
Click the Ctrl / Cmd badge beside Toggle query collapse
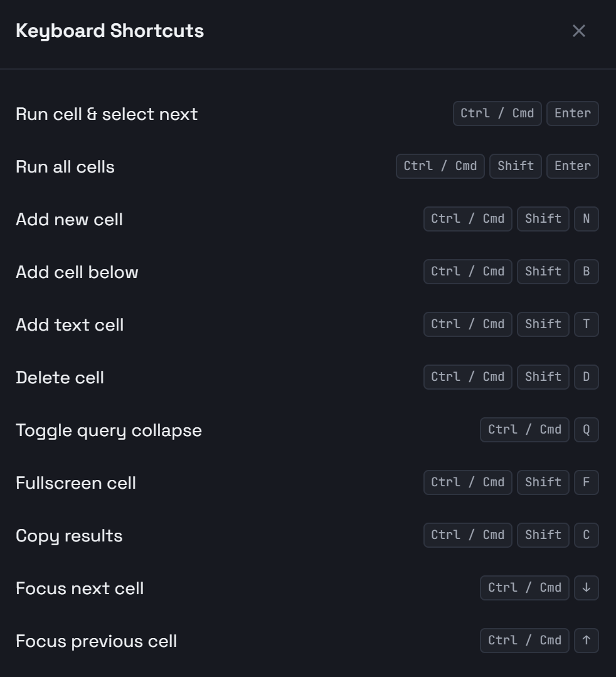[524, 430]
